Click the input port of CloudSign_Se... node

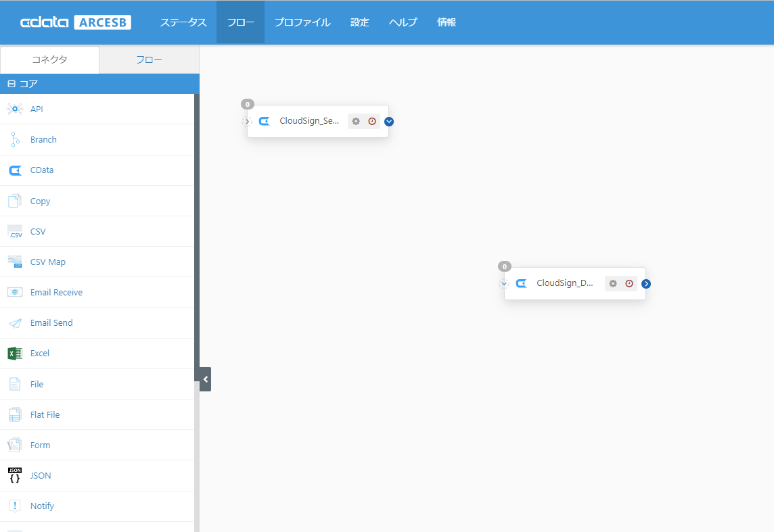[248, 121]
